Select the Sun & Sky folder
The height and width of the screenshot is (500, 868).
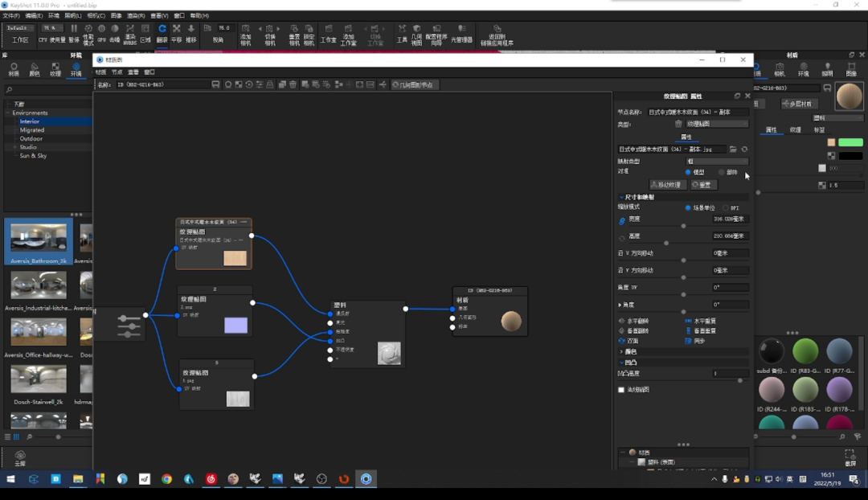click(x=33, y=156)
